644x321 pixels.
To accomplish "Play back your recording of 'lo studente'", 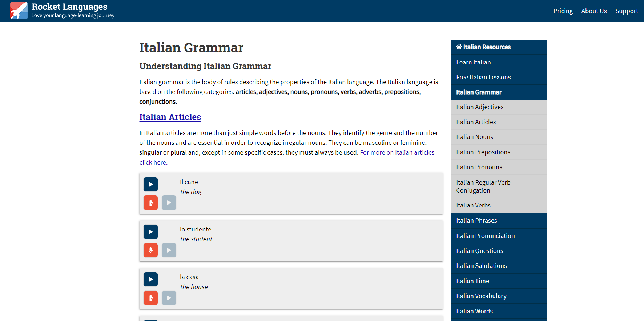I will coord(169,250).
